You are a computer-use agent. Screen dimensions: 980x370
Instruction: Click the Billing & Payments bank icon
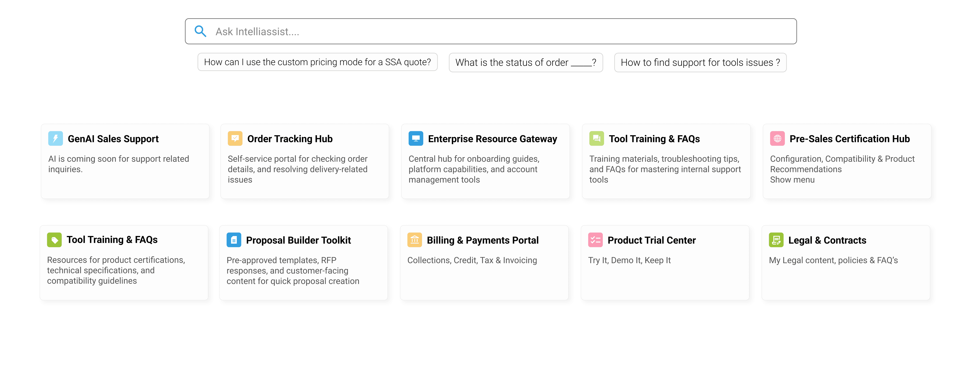415,240
